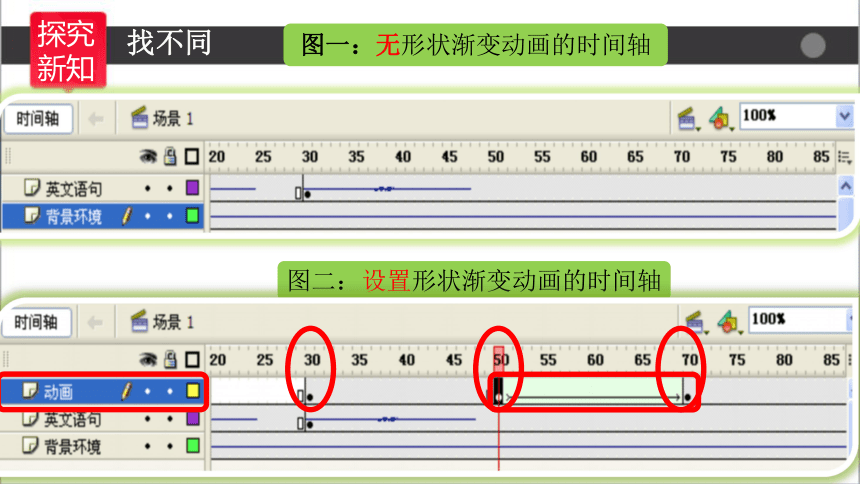Click Edit Symbols icon in bottom timeline
The height and width of the screenshot is (484, 860).
pyautogui.click(x=728, y=322)
